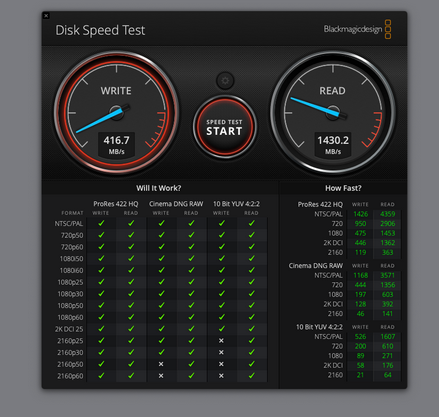The width and height of the screenshot is (439, 417).
Task: Click the 1080i50 row label
Action: 71,259
